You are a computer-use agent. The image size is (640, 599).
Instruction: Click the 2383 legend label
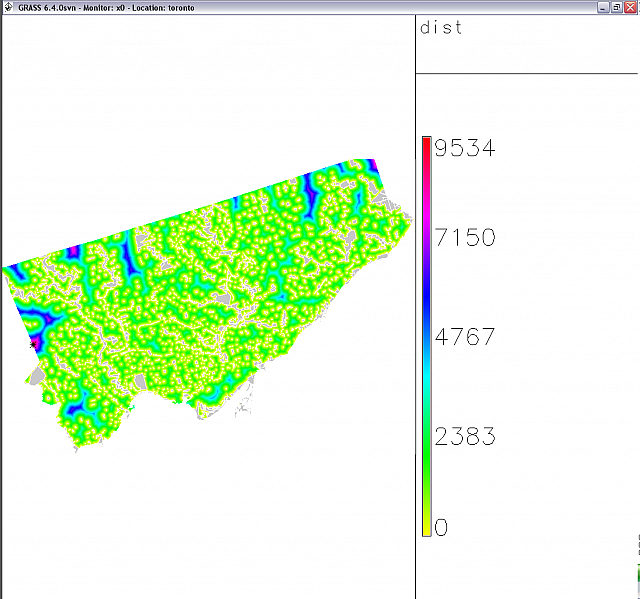pos(466,436)
